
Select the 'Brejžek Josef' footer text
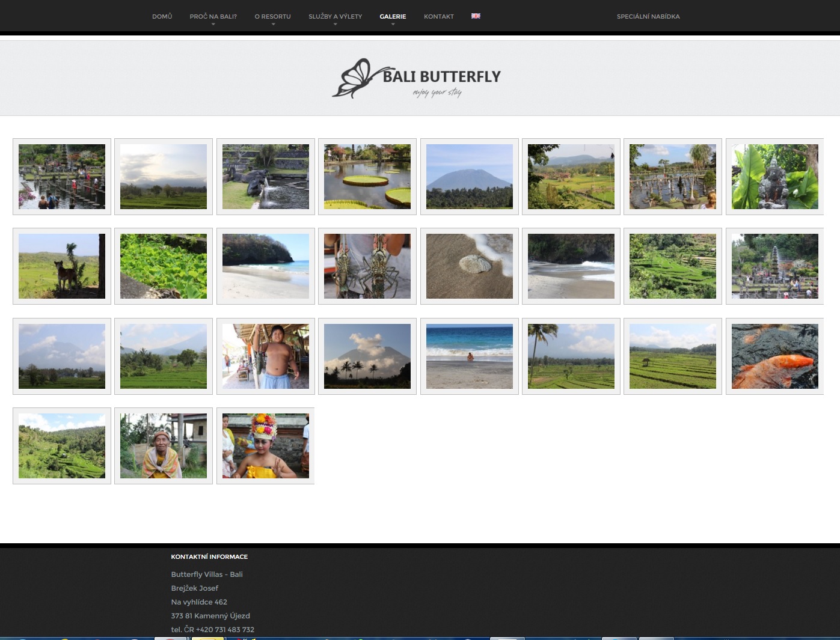click(x=194, y=588)
